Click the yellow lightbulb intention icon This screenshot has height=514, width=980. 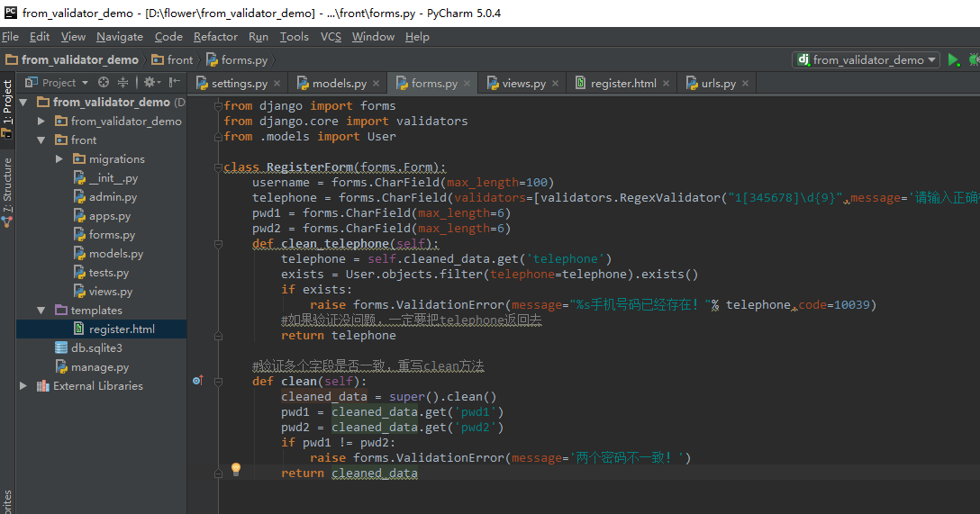236,469
